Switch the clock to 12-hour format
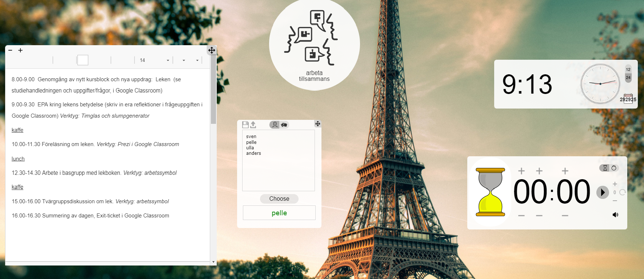Screen dimensions: 644x279 click(628, 70)
